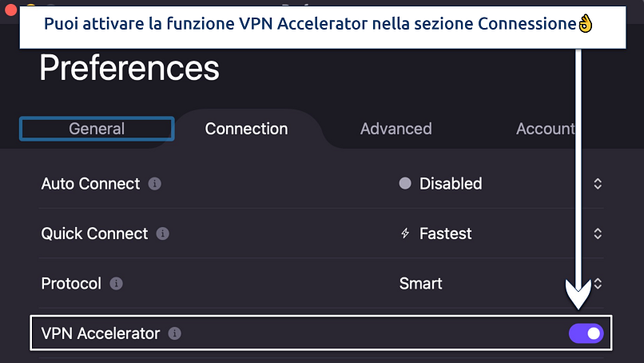This screenshot has width=644, height=363.
Task: Toggle the VPN Accelerator switch
Action: (586, 333)
